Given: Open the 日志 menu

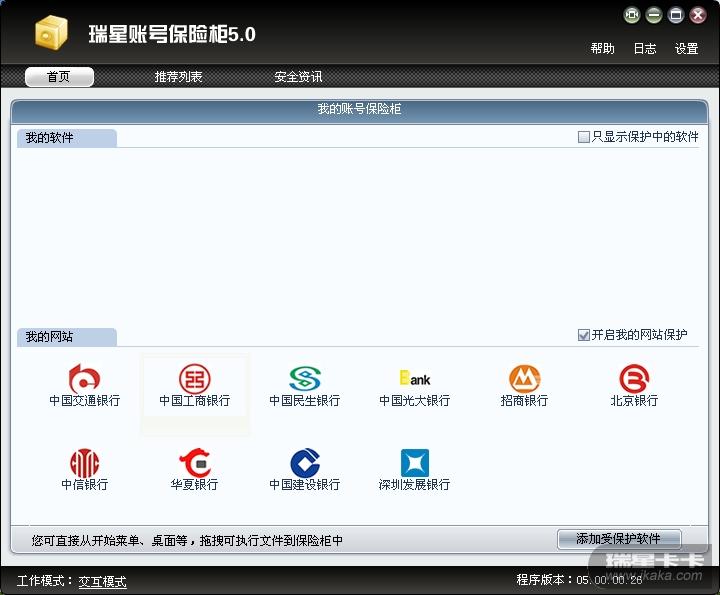Looking at the screenshot, I should (645, 48).
